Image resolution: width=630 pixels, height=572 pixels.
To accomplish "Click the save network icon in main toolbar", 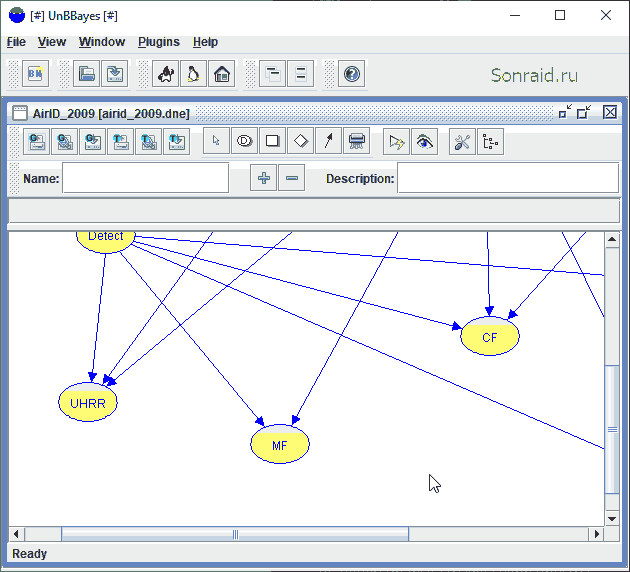I will (115, 74).
